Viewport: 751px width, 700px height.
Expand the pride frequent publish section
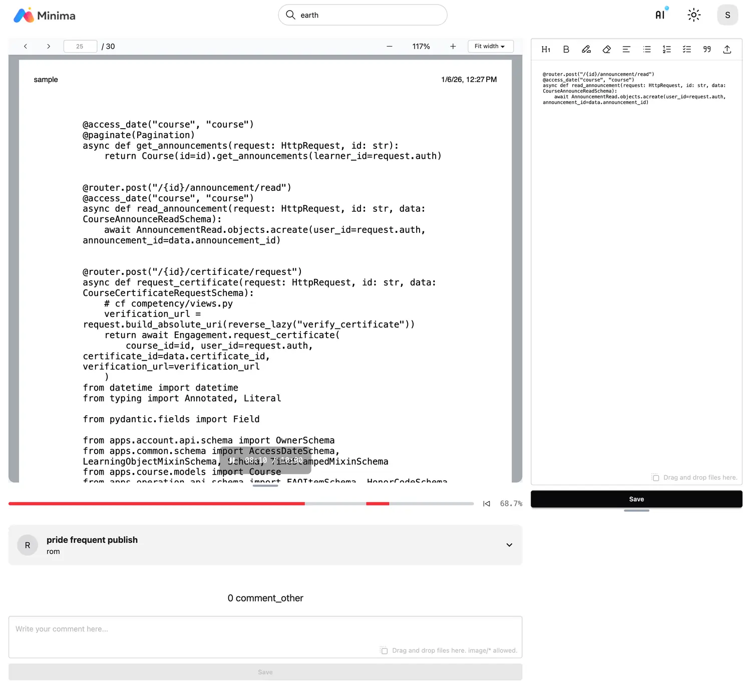509,545
